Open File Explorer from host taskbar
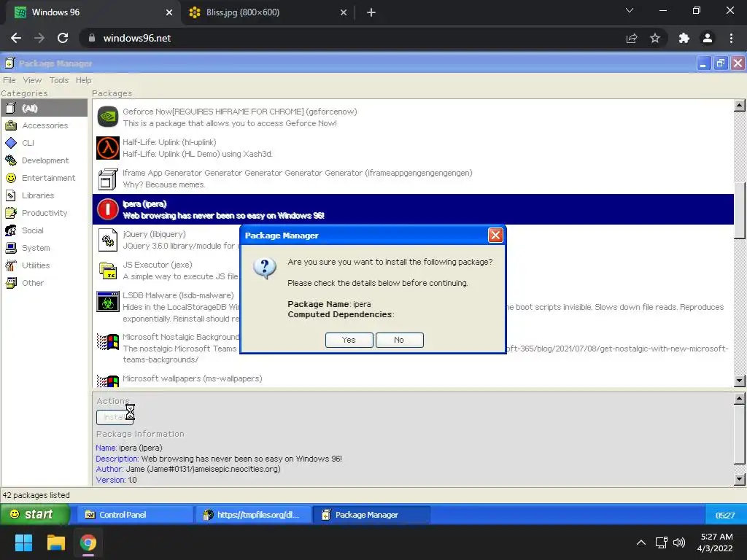This screenshot has width=747, height=560. coord(55,542)
